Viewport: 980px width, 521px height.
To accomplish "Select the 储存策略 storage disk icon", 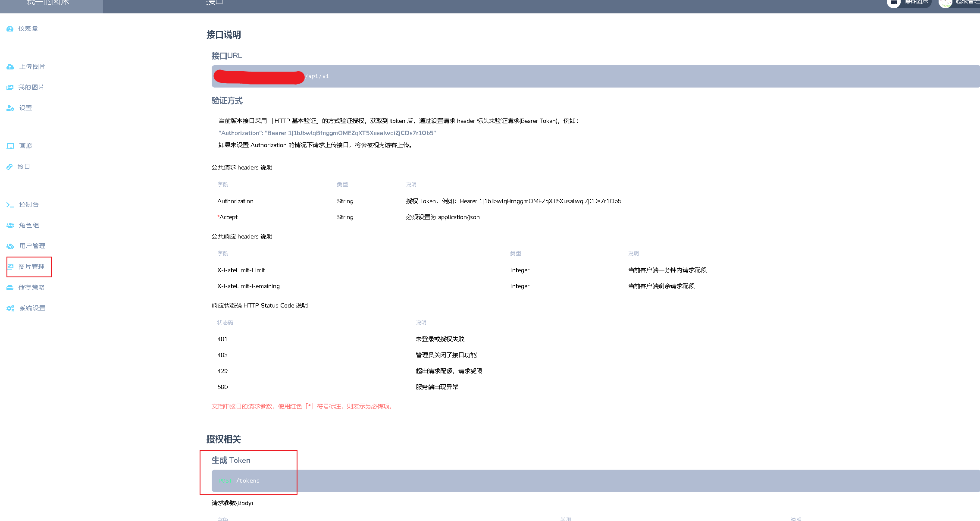I will click(10, 287).
